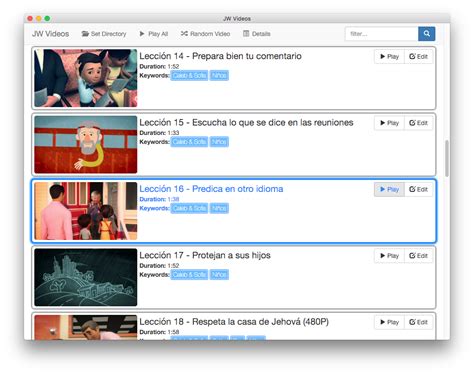Click title Lección 15 - Escucha lo que se dice
The height and width of the screenshot is (374, 474).
tap(246, 122)
